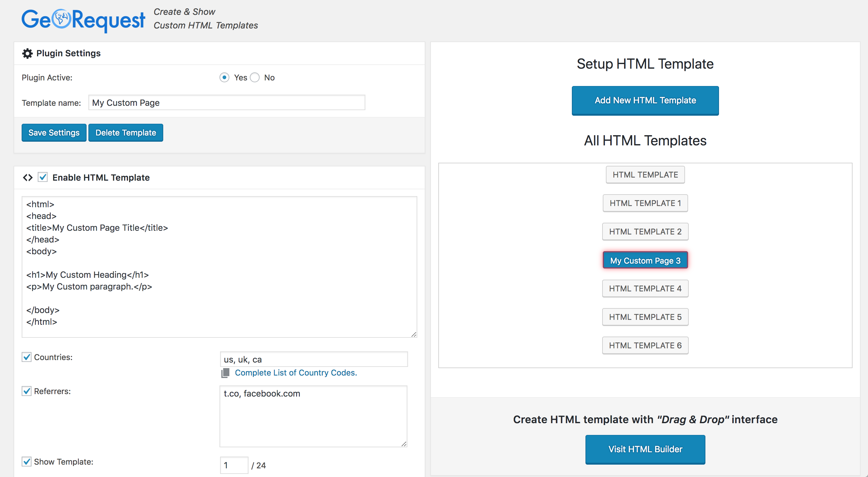Select the HTML TEMPLATE entry without number
Image resolution: width=868 pixels, height=477 pixels.
645,174
